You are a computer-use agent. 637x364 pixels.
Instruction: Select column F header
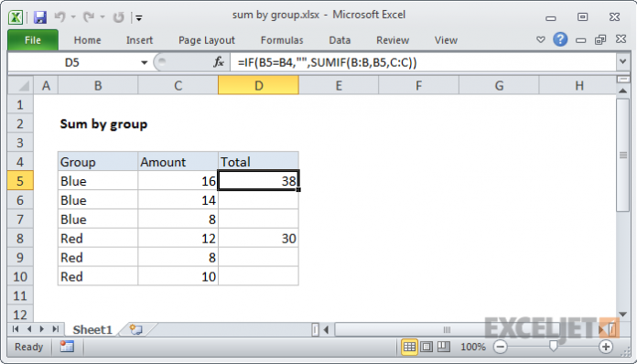pos(418,86)
